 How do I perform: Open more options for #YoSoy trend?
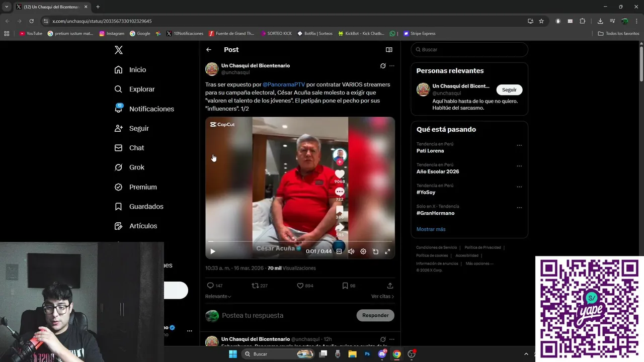(x=519, y=187)
